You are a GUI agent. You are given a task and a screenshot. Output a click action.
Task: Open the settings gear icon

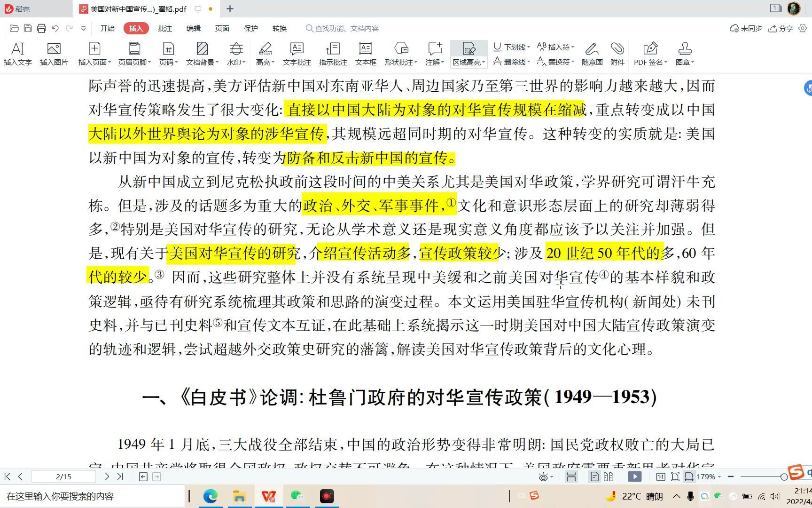point(803,28)
